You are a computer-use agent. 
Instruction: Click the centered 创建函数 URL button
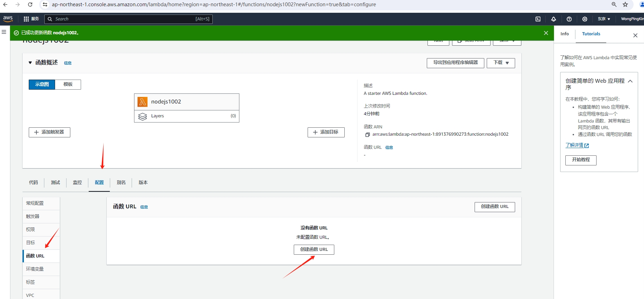pos(314,250)
